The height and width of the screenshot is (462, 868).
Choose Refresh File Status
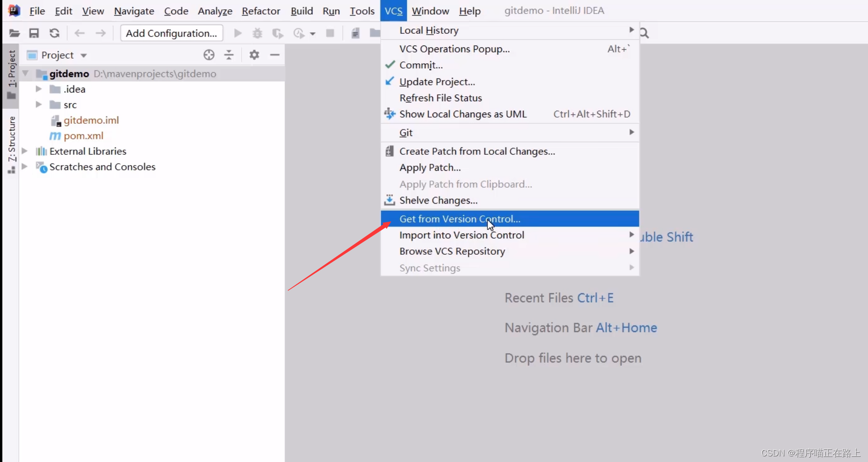coord(510,98)
